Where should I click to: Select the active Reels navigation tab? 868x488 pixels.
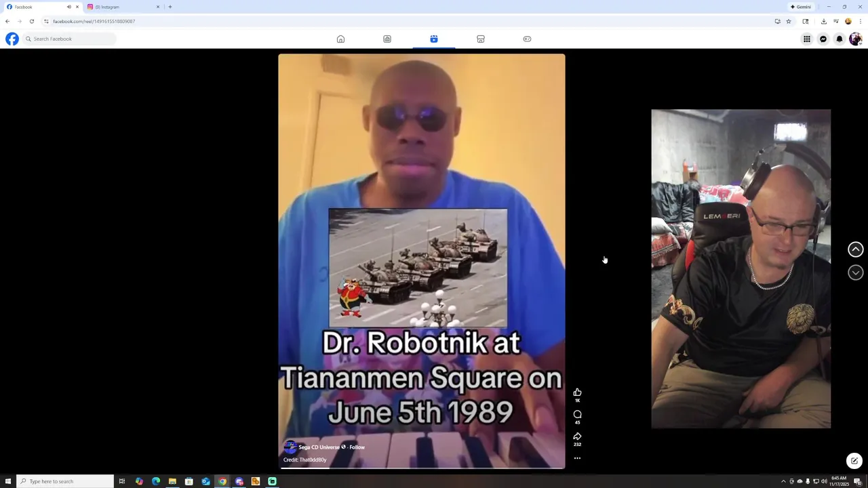point(434,39)
